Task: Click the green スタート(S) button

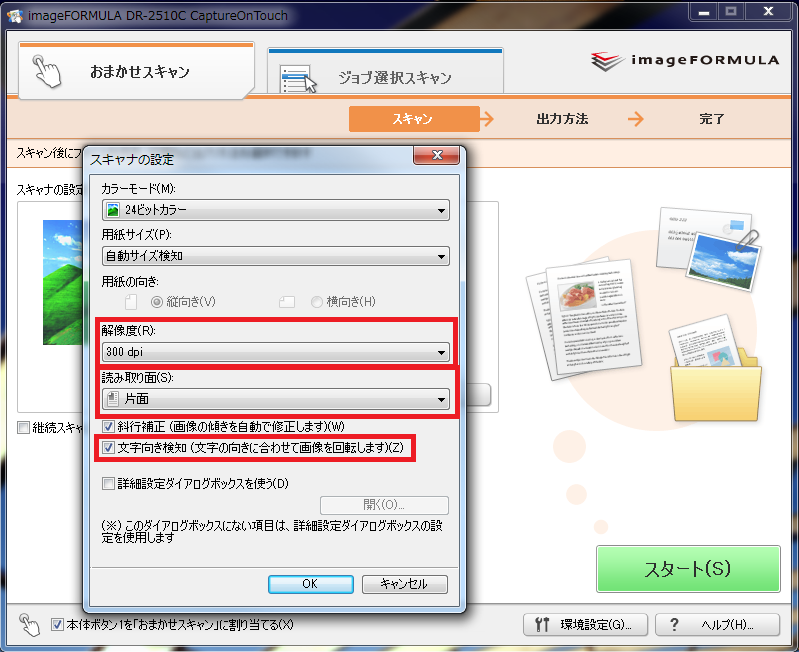Action: point(688,569)
